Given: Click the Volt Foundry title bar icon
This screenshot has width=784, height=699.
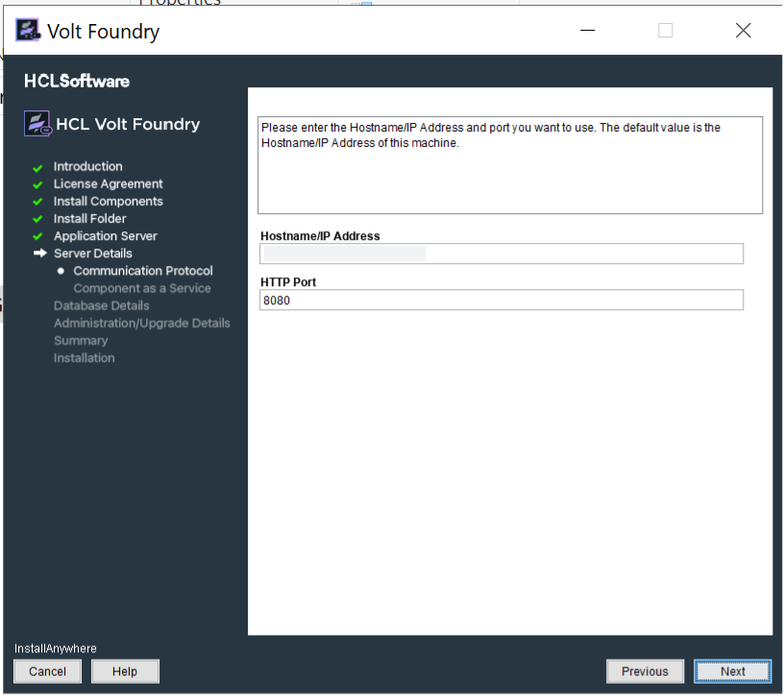Looking at the screenshot, I should (x=29, y=31).
